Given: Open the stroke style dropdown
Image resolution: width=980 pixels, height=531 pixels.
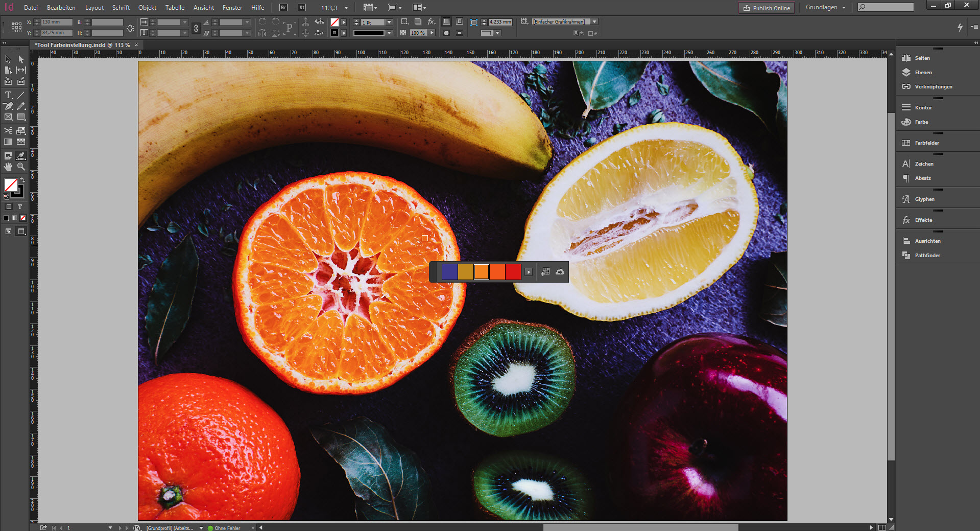Looking at the screenshot, I should point(389,33).
